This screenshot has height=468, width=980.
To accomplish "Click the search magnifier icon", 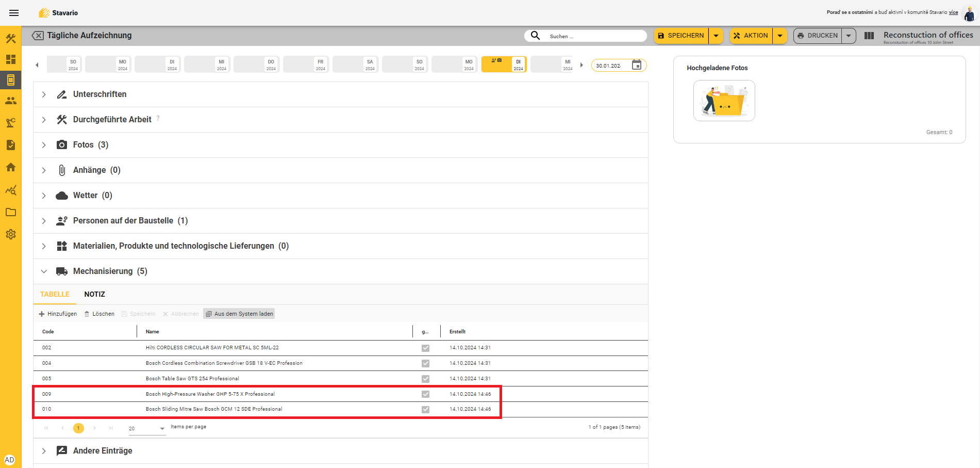I will click(x=536, y=36).
